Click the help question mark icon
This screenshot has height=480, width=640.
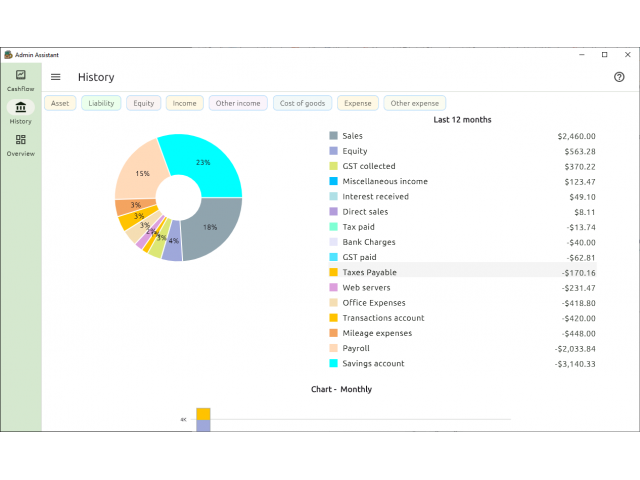click(619, 77)
